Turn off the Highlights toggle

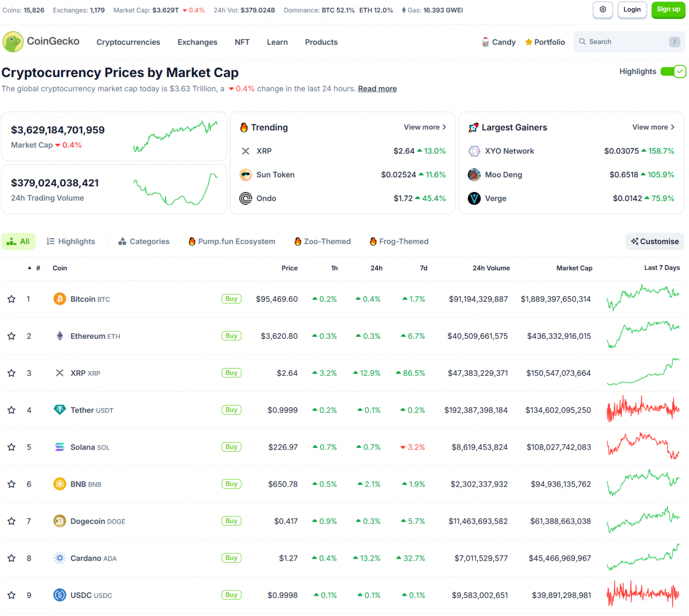(x=673, y=71)
